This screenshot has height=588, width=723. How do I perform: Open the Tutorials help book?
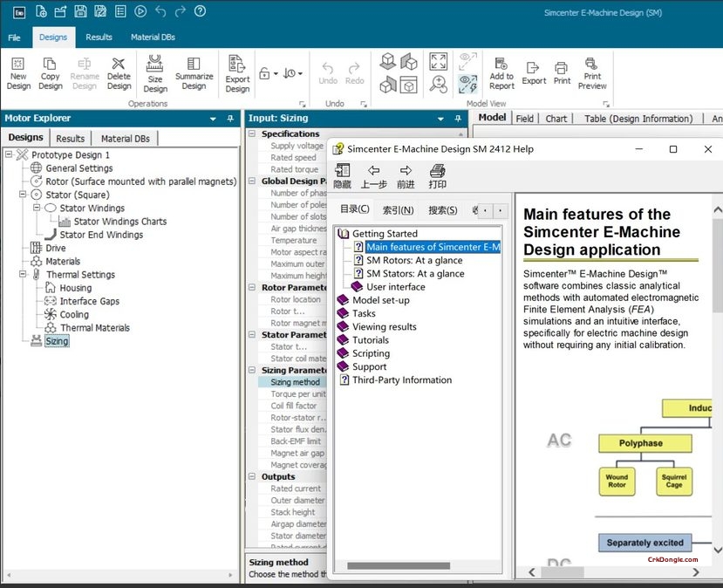click(x=371, y=340)
